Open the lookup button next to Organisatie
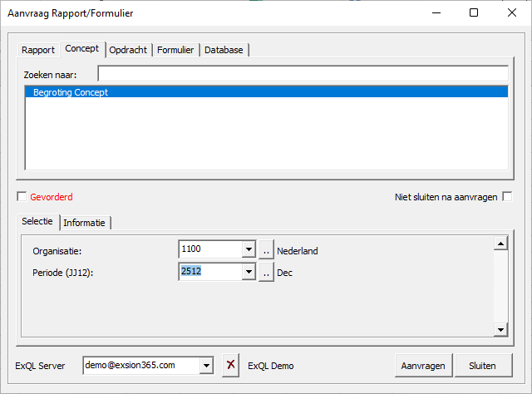The image size is (532, 394). click(266, 249)
